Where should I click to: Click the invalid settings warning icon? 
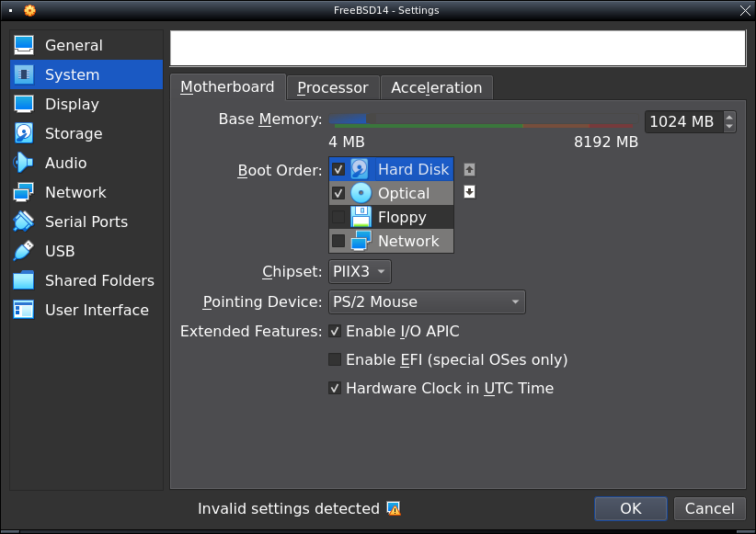tap(394, 508)
